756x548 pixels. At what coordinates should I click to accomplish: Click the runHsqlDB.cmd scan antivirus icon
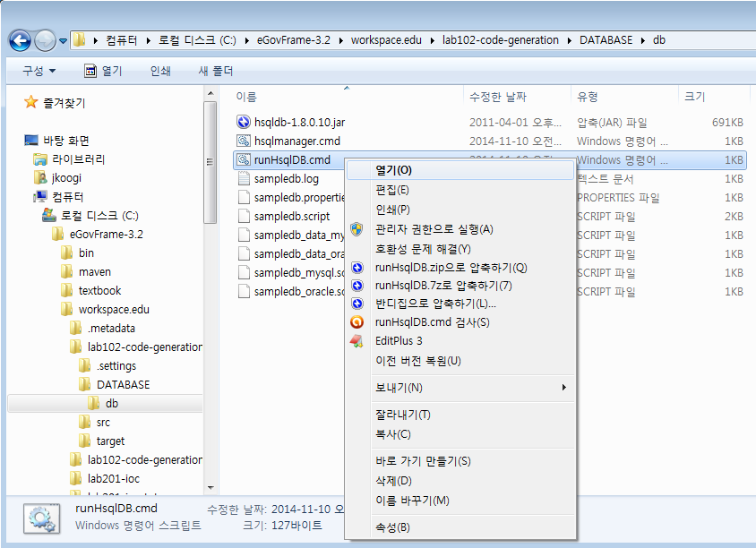click(x=357, y=322)
